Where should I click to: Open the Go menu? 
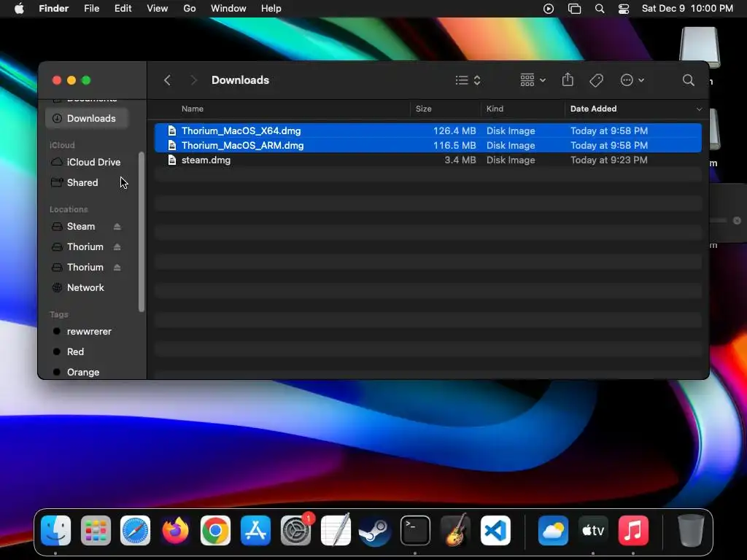[x=190, y=9]
